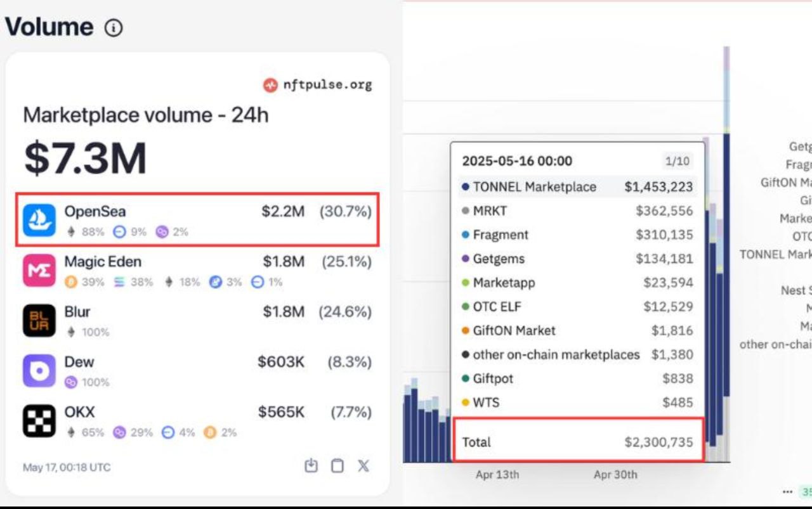Click the Dew marketplace logo
Viewport: 812px width, 509px height.
(x=39, y=371)
